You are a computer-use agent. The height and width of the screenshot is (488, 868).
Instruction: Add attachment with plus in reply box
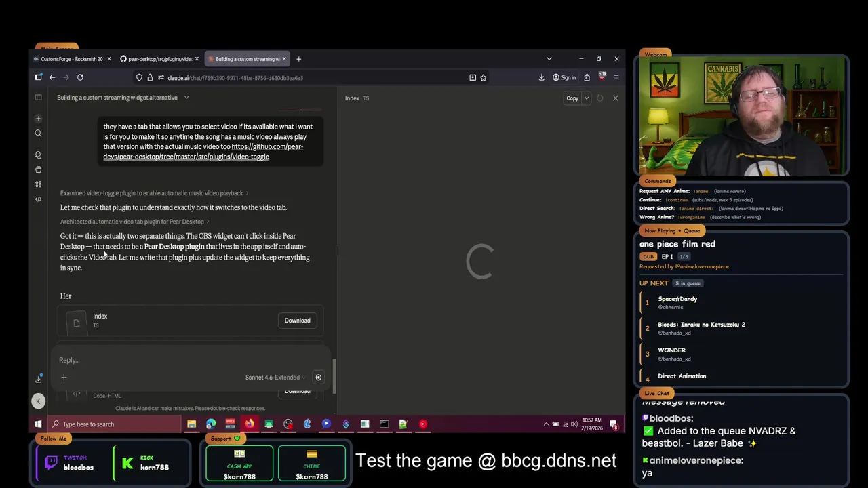pyautogui.click(x=64, y=378)
